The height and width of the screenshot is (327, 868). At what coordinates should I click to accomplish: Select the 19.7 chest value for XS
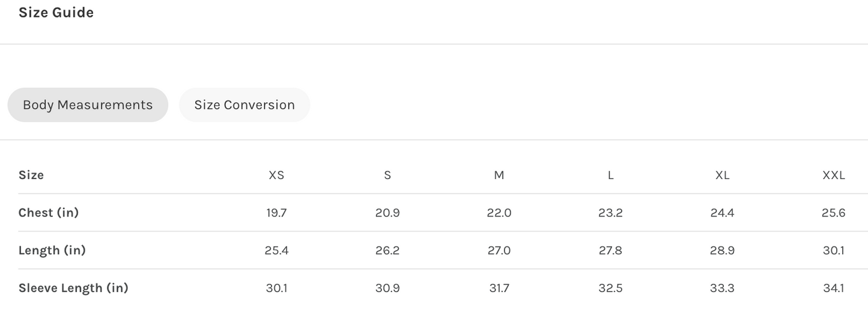coord(276,213)
